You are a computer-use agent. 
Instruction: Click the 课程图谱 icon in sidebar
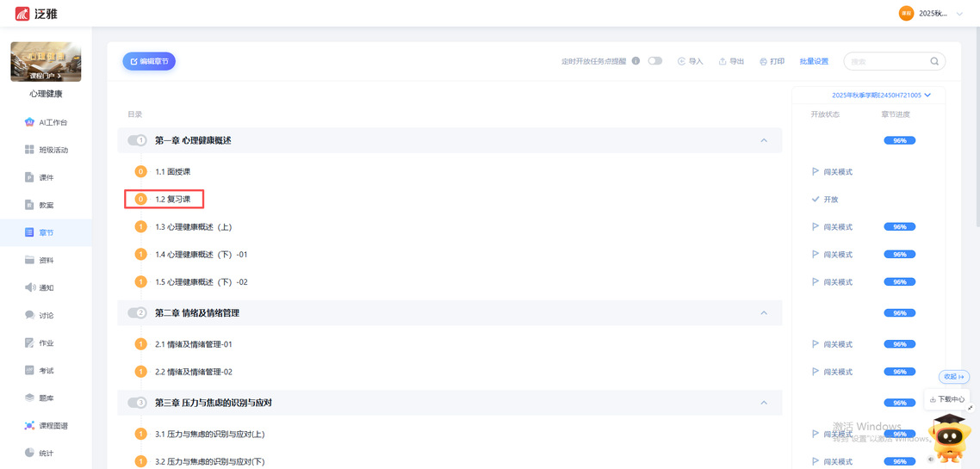(x=29, y=426)
